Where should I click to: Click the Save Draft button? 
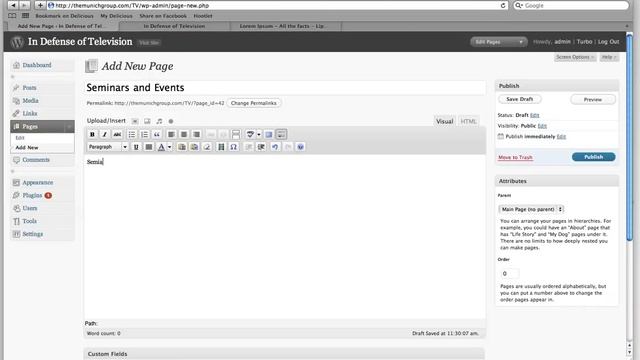520,99
